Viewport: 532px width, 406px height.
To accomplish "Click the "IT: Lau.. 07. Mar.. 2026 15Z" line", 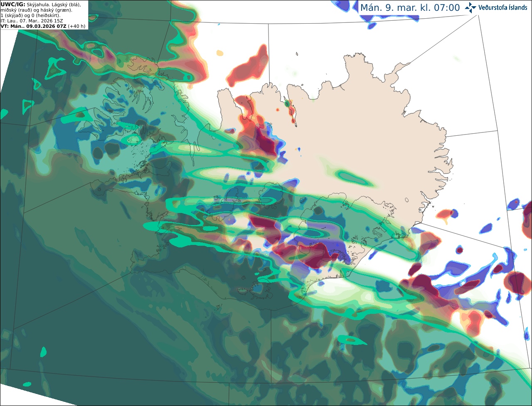I will (32, 21).
